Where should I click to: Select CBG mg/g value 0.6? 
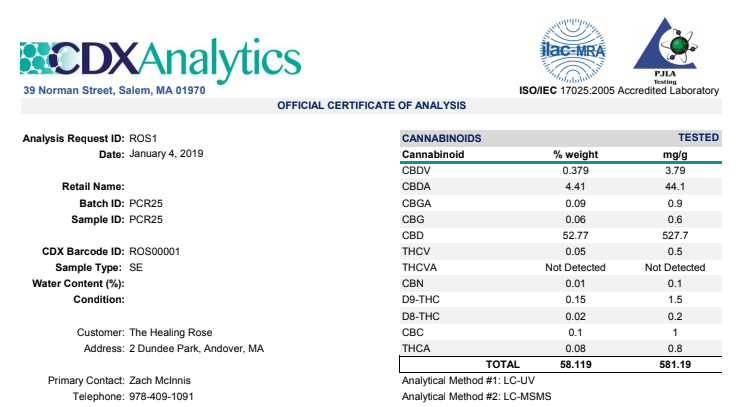click(675, 219)
